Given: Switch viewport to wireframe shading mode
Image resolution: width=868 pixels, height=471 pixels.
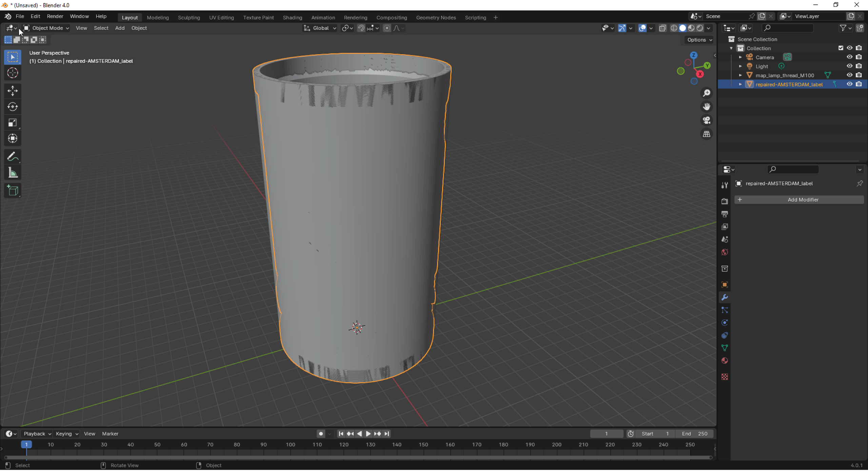Looking at the screenshot, I should (674, 28).
